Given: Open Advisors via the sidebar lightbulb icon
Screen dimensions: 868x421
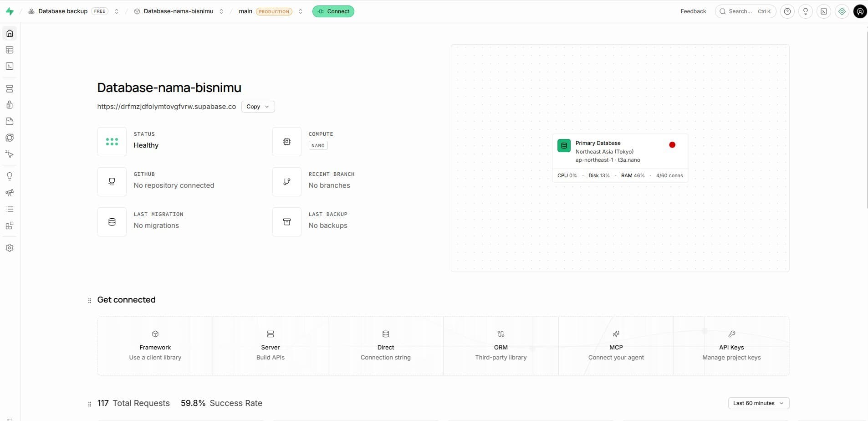Looking at the screenshot, I should click(10, 177).
